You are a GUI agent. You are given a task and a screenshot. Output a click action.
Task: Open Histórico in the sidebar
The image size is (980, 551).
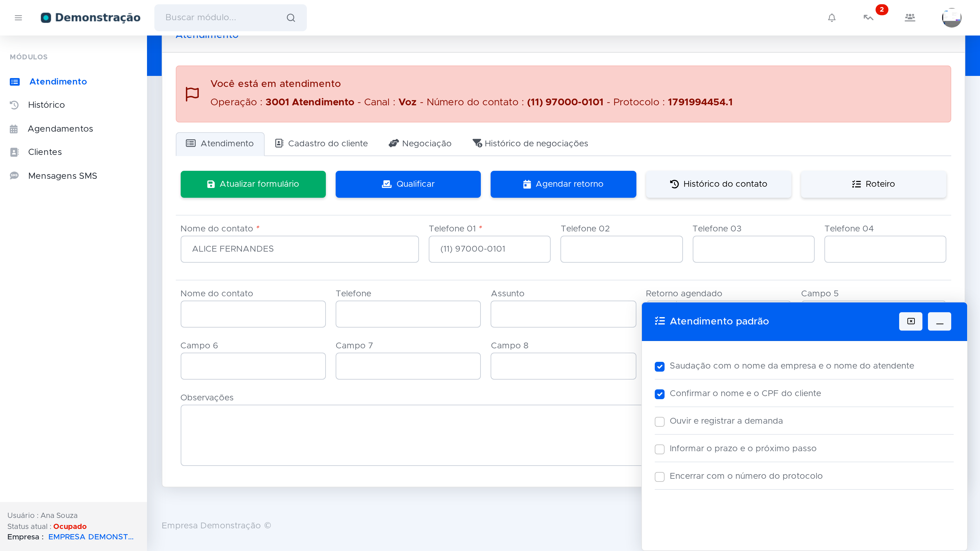[46, 105]
